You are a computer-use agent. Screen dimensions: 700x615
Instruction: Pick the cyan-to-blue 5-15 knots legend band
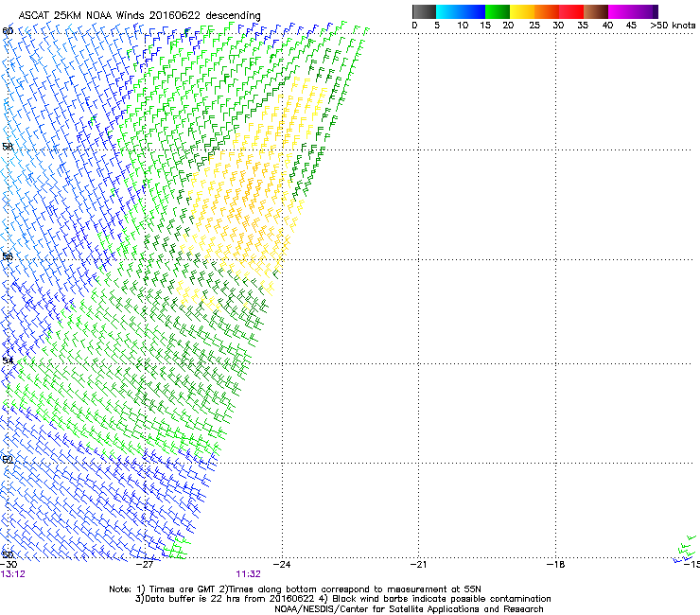461,11
